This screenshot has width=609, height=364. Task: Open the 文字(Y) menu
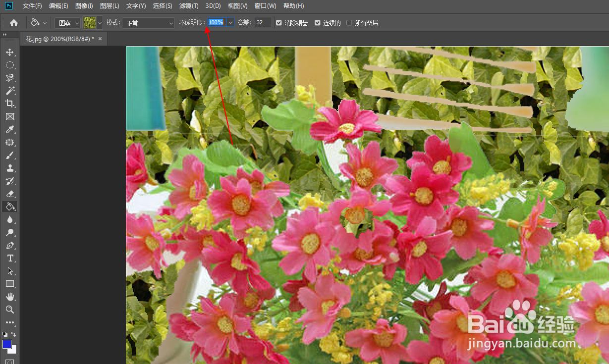point(136,6)
